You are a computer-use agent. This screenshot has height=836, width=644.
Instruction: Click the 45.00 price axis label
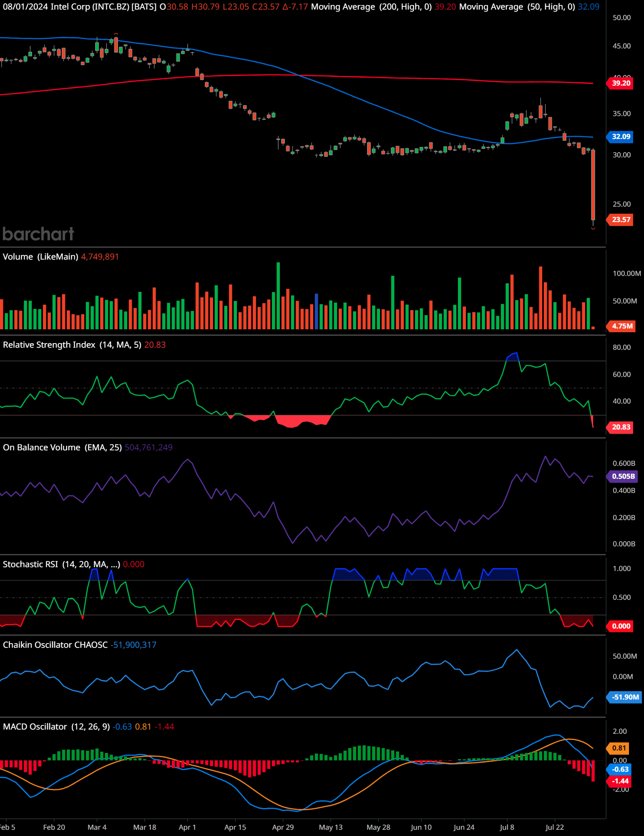621,46
